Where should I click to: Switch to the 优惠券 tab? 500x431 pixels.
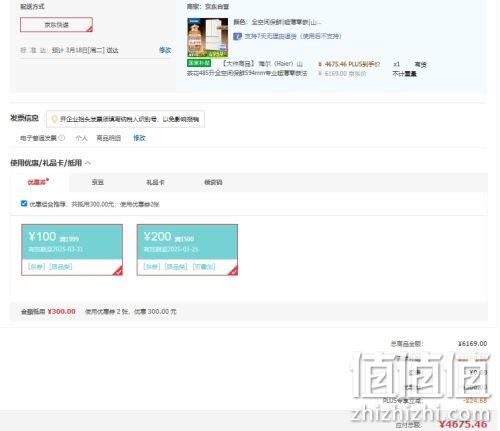coord(38,182)
